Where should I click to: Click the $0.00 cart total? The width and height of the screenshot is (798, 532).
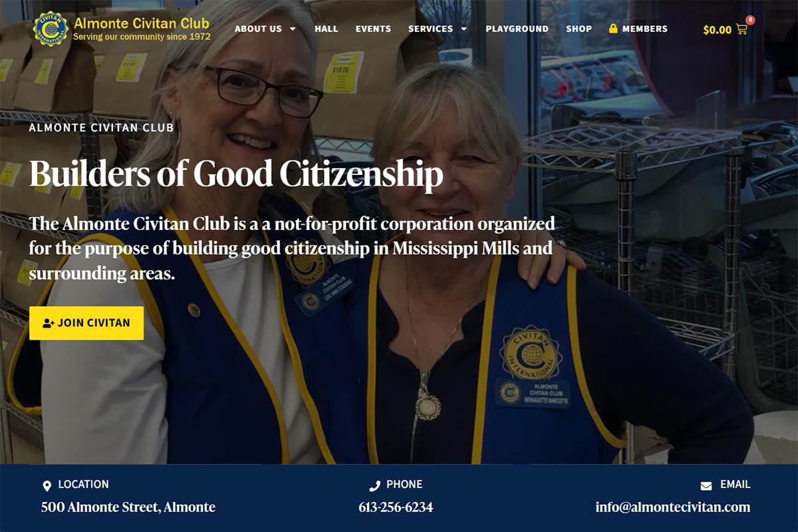[x=718, y=29]
